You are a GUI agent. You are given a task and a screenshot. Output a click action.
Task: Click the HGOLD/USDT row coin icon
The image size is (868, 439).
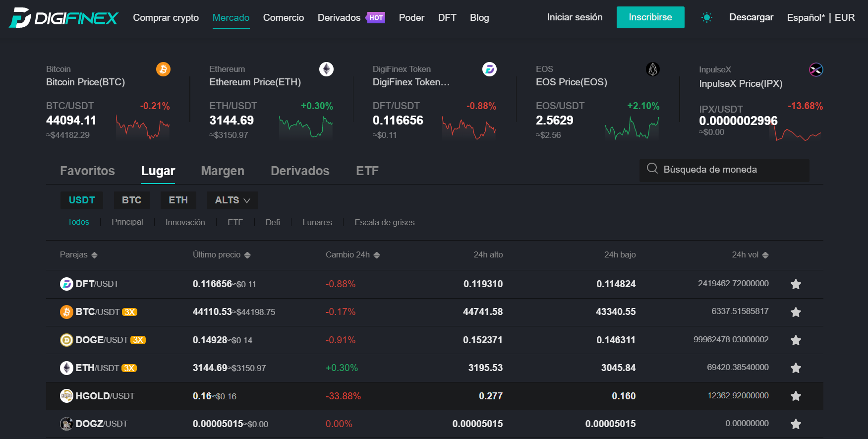pyautogui.click(x=66, y=396)
